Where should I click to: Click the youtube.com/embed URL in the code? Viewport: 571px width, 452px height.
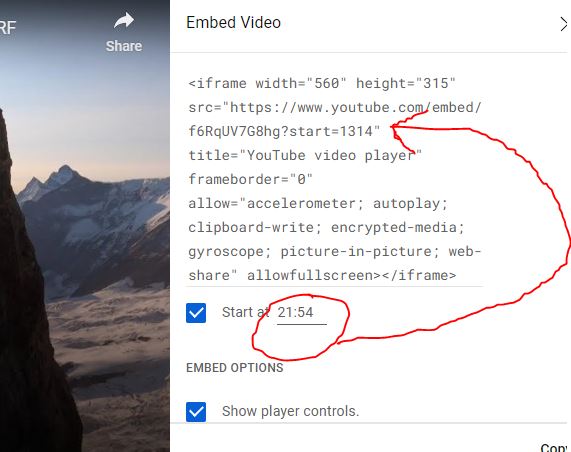(x=355, y=107)
